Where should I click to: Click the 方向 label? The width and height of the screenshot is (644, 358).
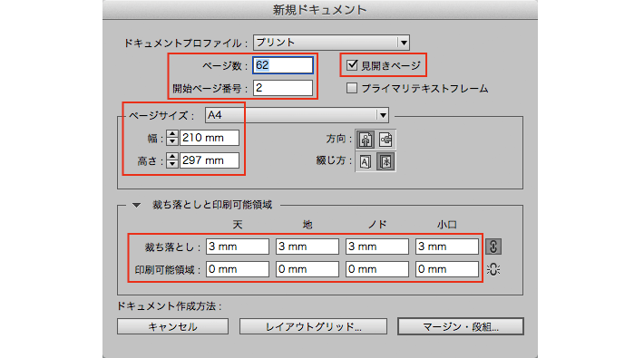[x=338, y=139]
